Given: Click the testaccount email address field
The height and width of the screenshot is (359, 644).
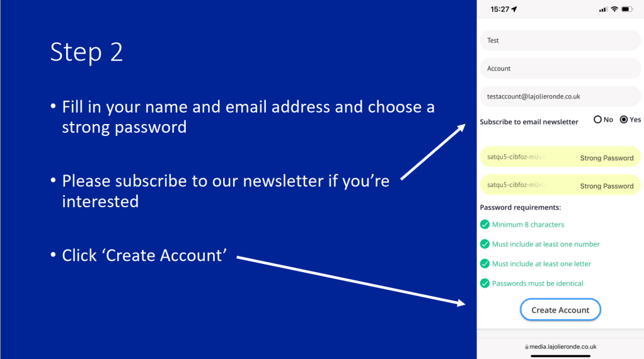Looking at the screenshot, I should (x=560, y=96).
